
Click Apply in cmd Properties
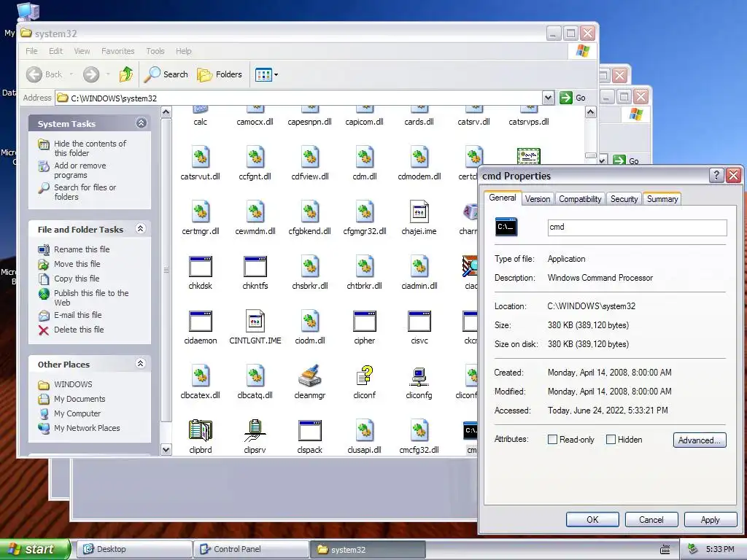click(711, 519)
